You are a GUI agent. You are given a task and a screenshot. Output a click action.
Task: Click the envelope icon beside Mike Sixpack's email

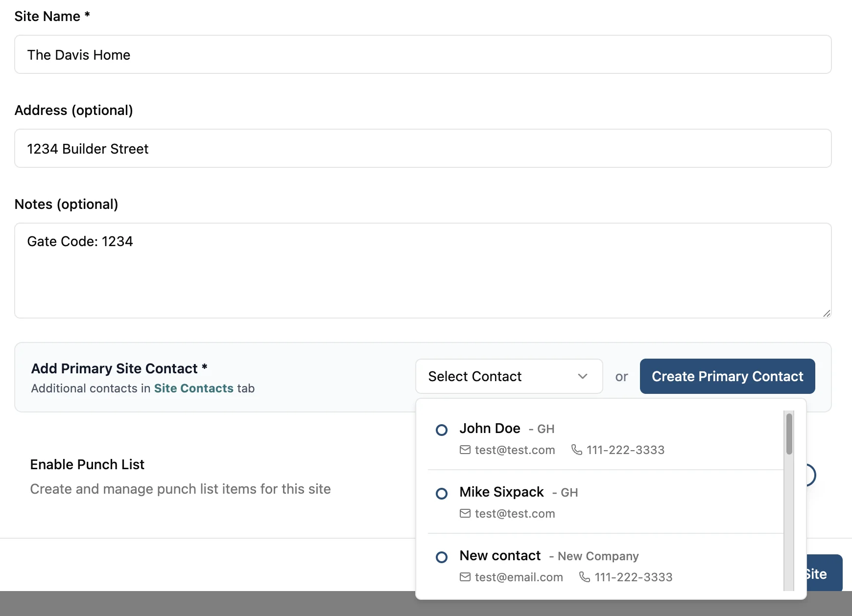point(464,514)
